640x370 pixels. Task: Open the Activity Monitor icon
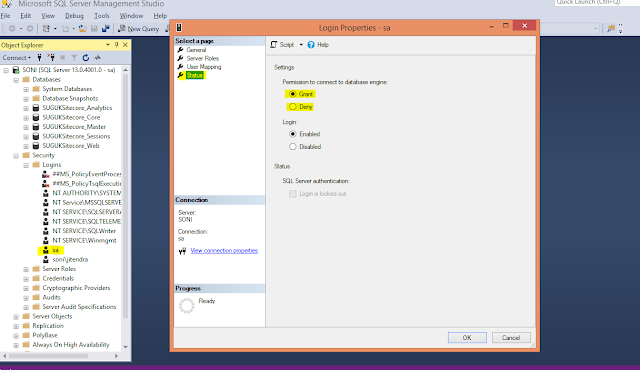[98, 58]
